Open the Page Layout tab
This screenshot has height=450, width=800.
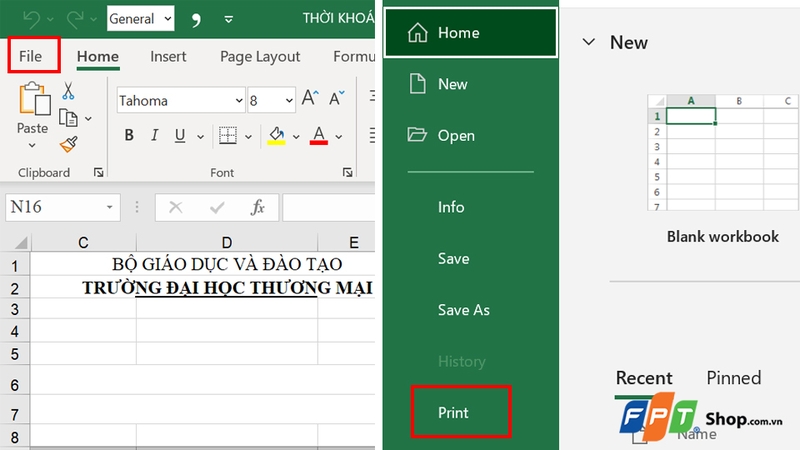tap(260, 56)
